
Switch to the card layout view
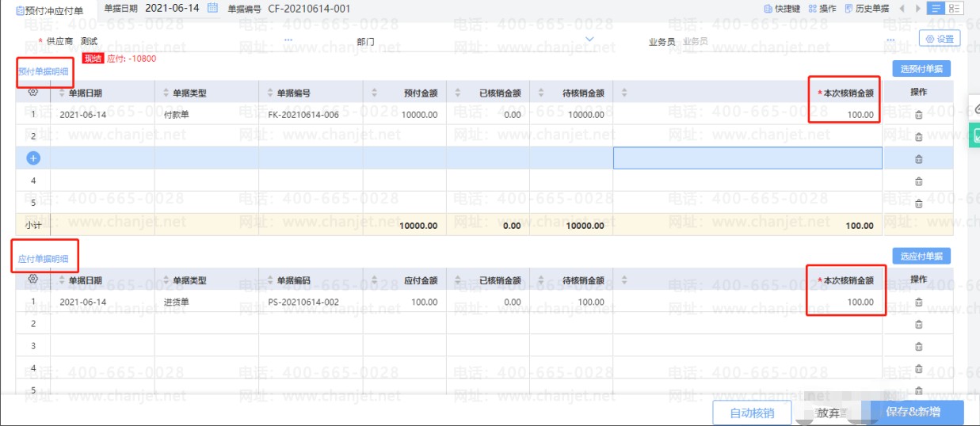pos(953,9)
